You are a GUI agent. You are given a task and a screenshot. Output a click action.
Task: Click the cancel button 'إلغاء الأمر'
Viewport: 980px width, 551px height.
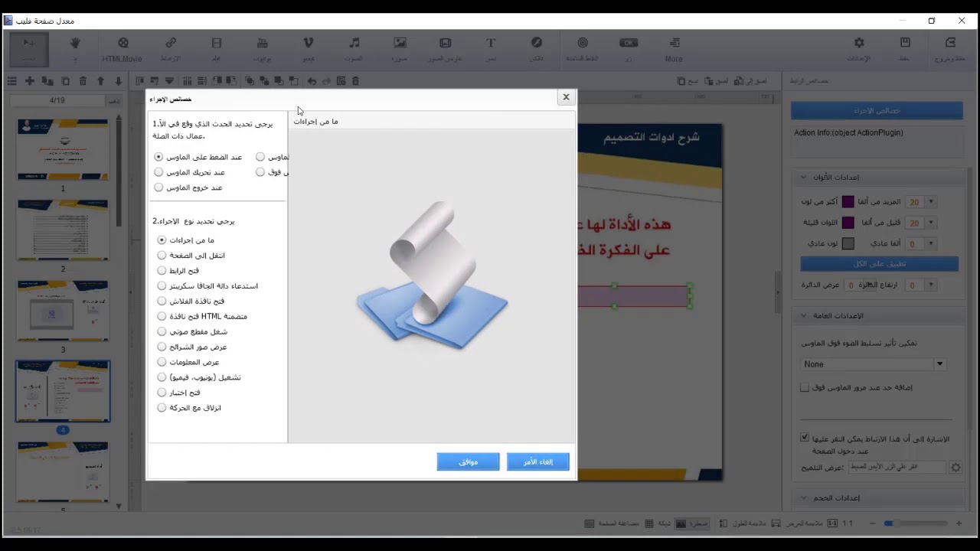pyautogui.click(x=538, y=462)
